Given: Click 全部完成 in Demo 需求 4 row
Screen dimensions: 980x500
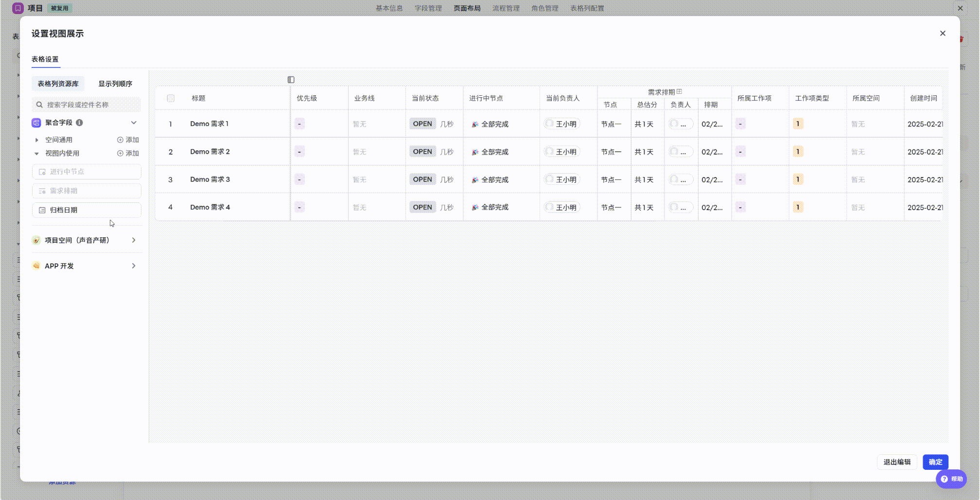Looking at the screenshot, I should [x=494, y=207].
